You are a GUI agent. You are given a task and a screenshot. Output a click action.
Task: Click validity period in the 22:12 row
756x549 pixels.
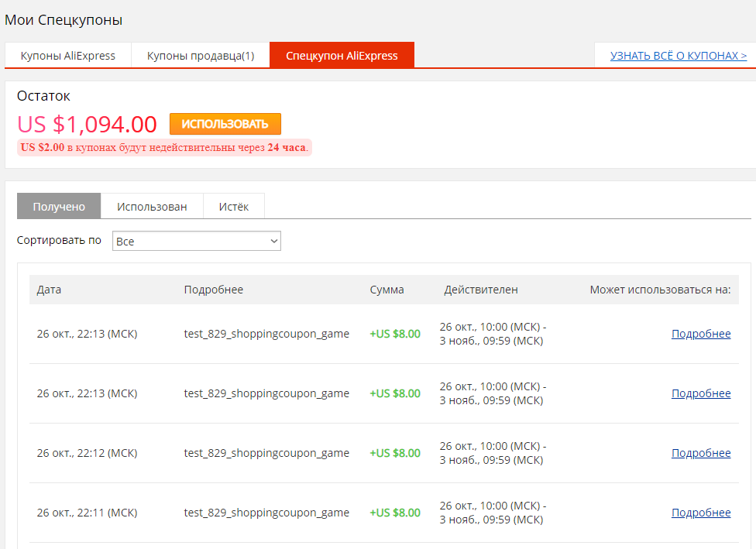click(493, 453)
